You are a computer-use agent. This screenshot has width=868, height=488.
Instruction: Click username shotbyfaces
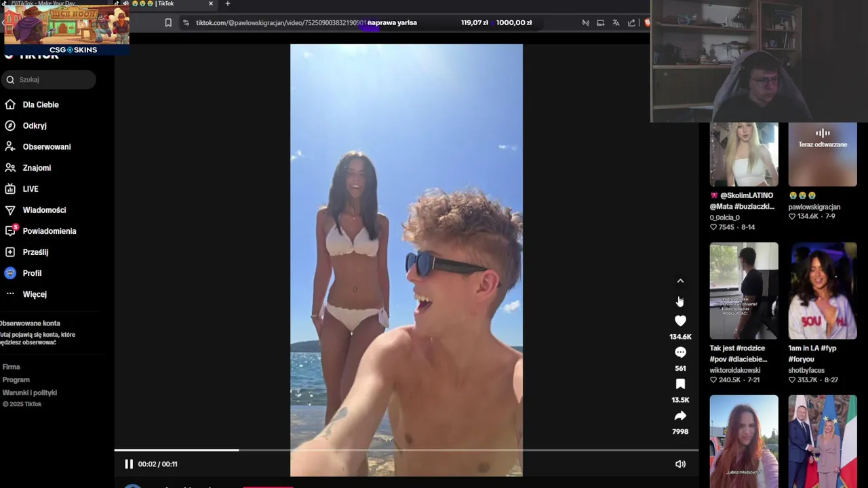(806, 370)
